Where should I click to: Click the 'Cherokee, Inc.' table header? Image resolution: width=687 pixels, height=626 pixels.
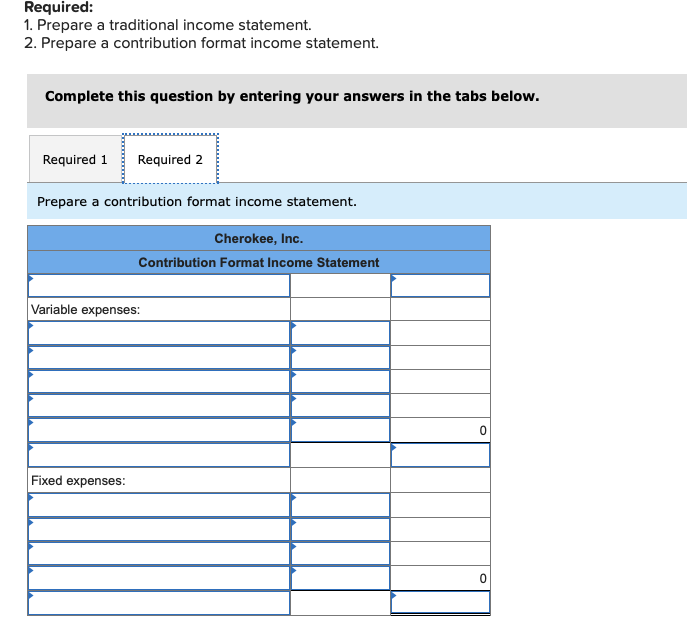pos(259,238)
